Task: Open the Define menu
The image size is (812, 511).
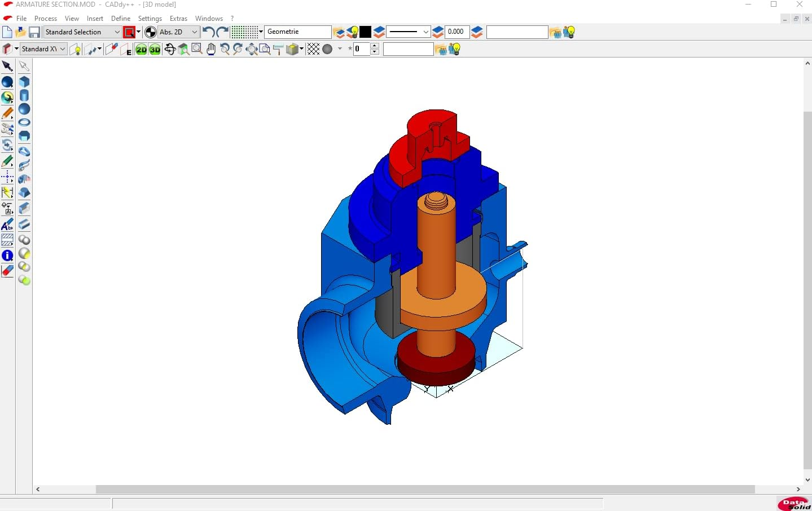Action: click(x=121, y=19)
